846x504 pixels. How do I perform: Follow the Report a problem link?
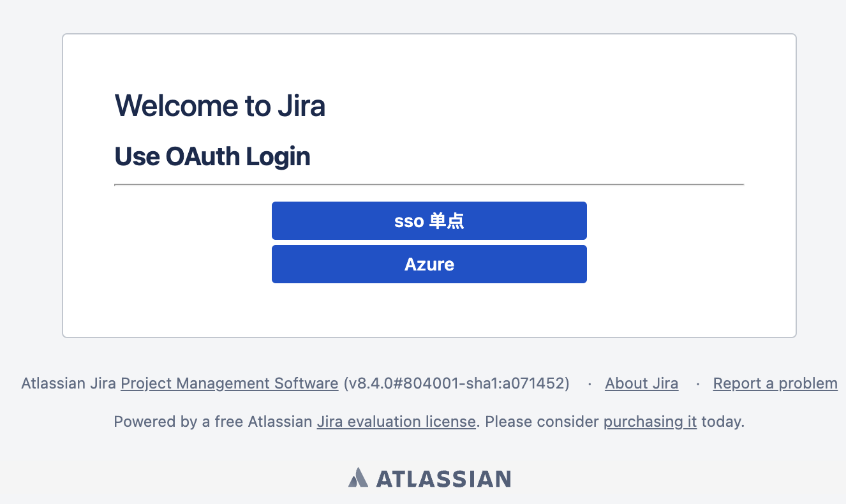(775, 383)
